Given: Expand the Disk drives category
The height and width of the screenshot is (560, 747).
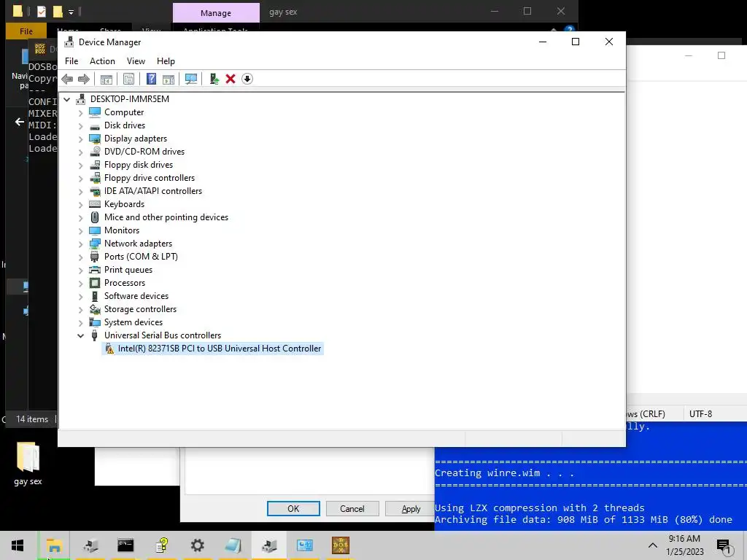Looking at the screenshot, I should coord(80,126).
